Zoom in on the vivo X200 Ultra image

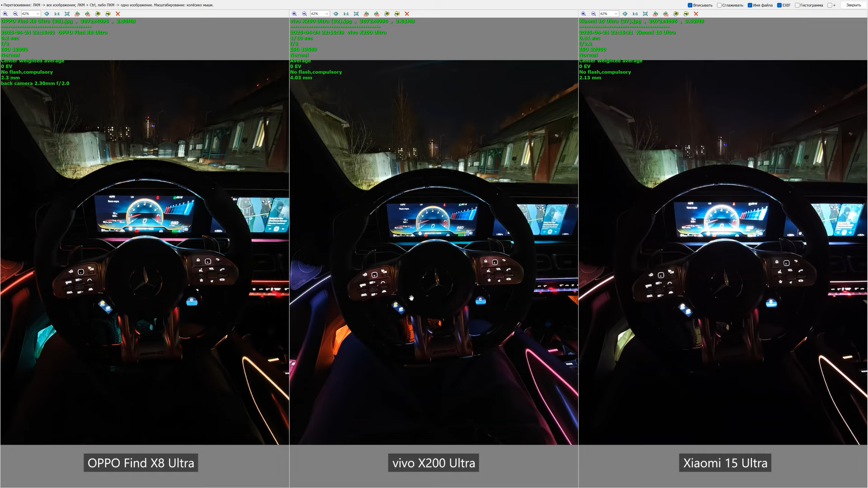[295, 14]
